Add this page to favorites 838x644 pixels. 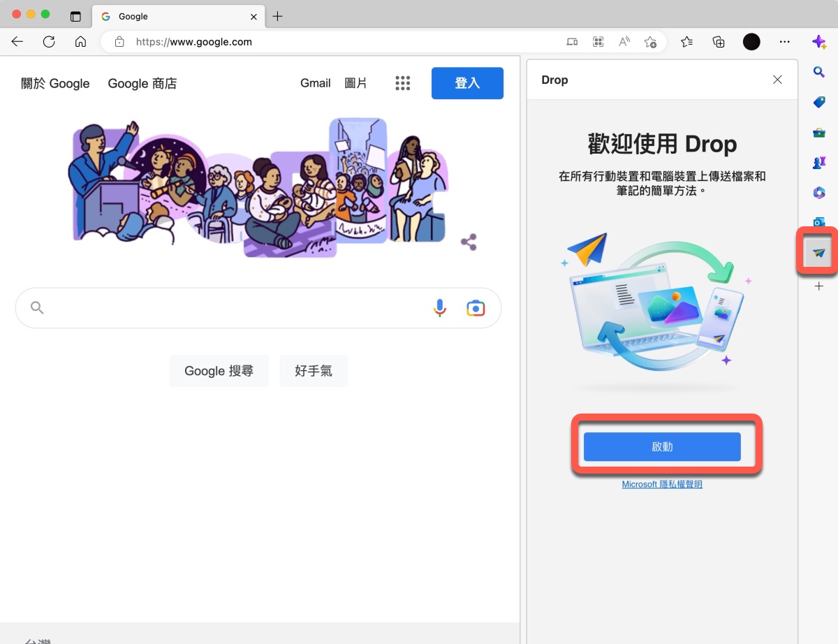pyautogui.click(x=650, y=42)
